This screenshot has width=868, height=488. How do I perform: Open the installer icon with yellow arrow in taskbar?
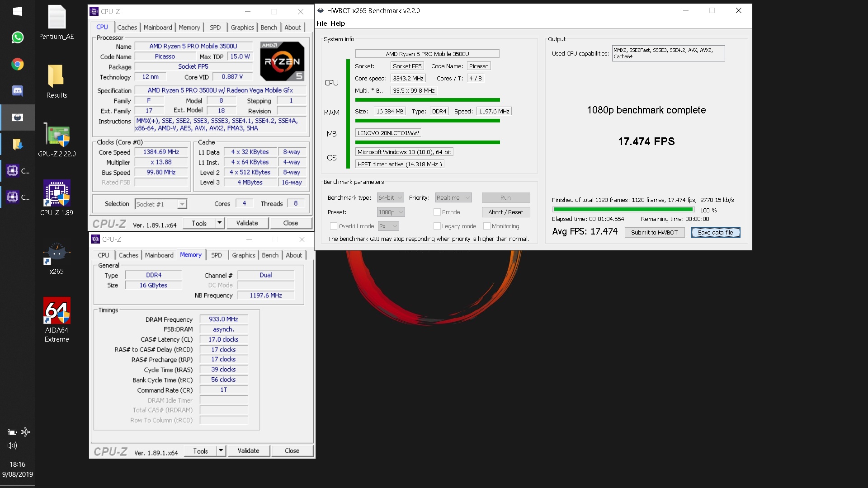click(x=17, y=144)
